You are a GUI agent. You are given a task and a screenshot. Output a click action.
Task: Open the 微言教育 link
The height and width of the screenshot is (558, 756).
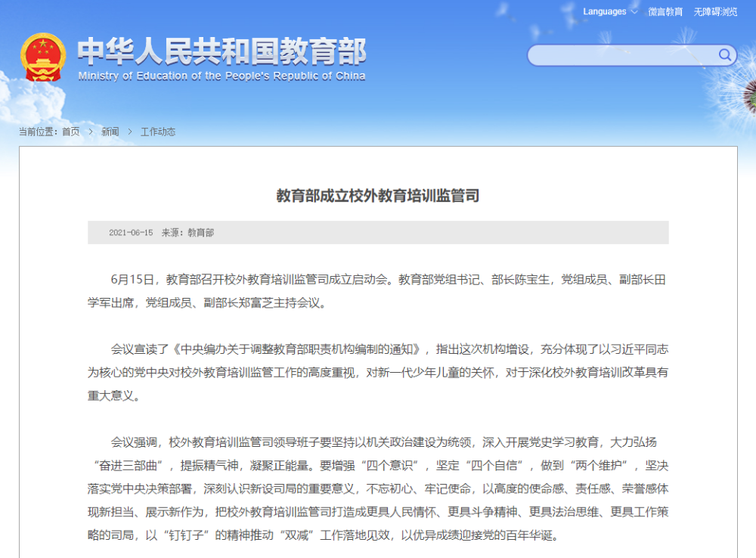tap(665, 12)
